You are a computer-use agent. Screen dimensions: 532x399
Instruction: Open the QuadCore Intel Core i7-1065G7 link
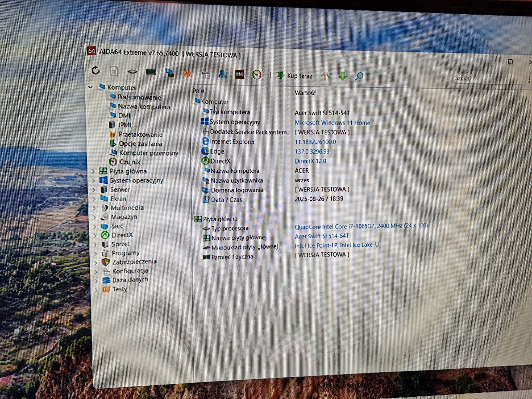(361, 226)
